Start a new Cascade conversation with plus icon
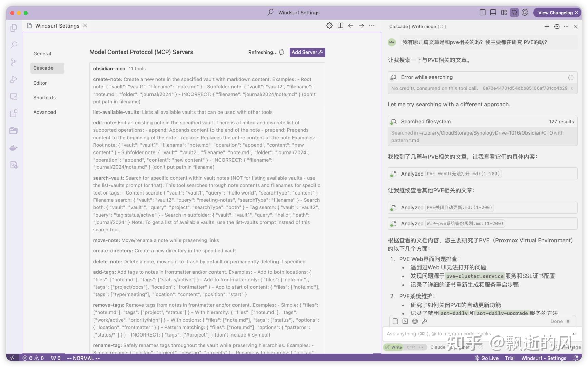Screen dimensions: 588x367 [x=547, y=26]
